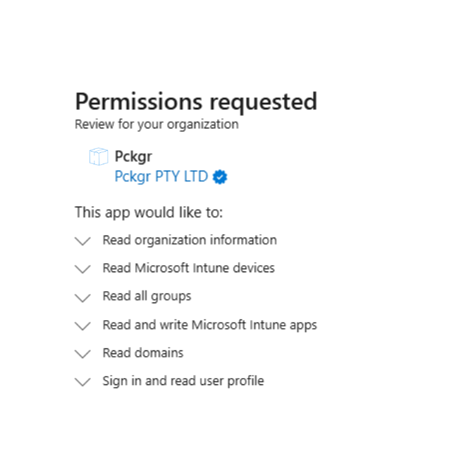Select Sign in and read user profile label

[183, 381]
